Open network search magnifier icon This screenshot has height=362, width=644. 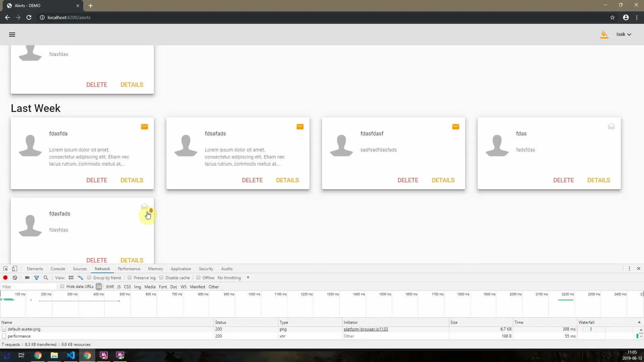coord(46,278)
